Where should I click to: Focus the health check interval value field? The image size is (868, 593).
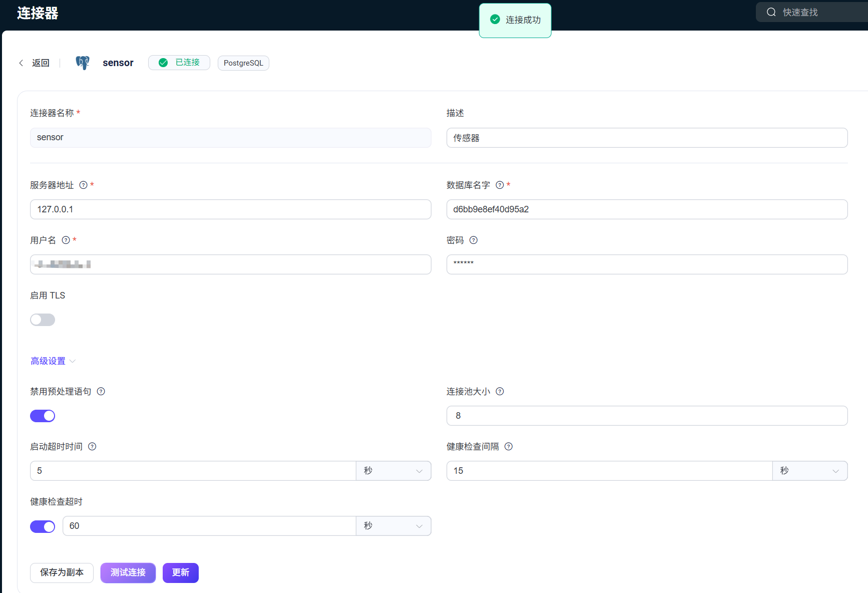tap(610, 471)
